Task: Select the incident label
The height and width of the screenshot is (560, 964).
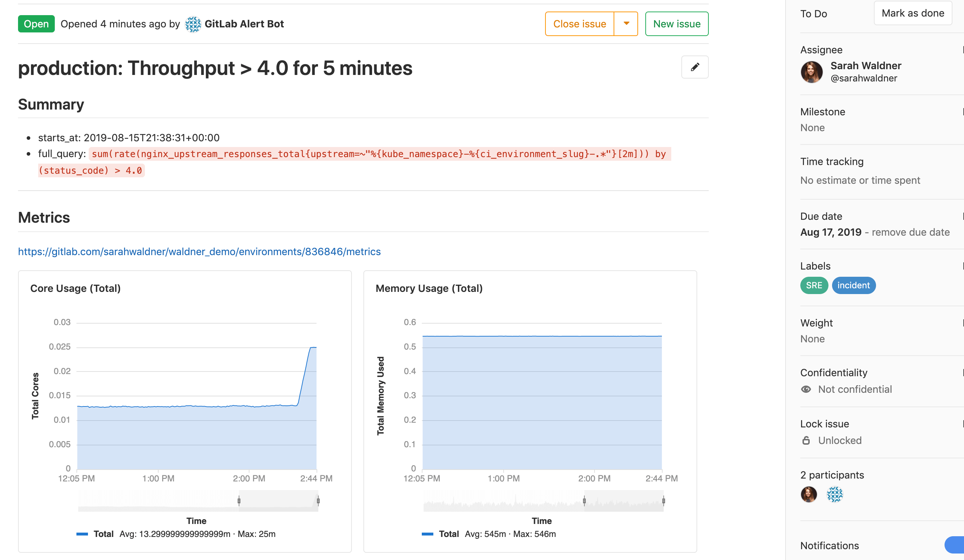Action: pos(854,285)
